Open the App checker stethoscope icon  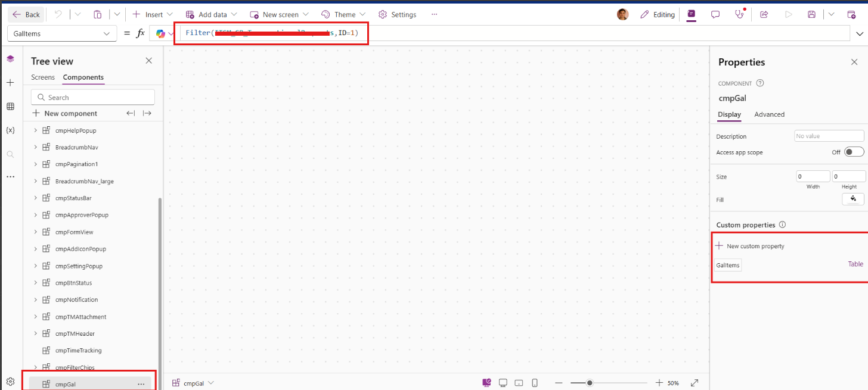point(740,14)
